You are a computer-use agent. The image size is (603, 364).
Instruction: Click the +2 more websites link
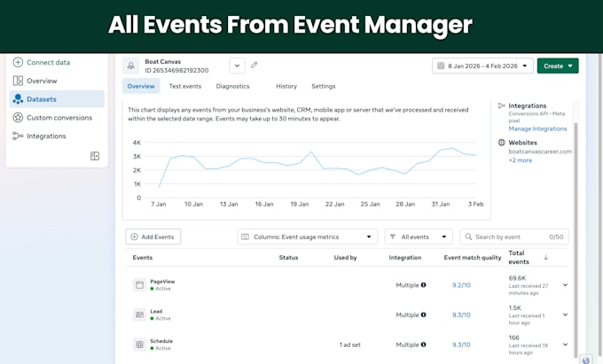point(521,160)
